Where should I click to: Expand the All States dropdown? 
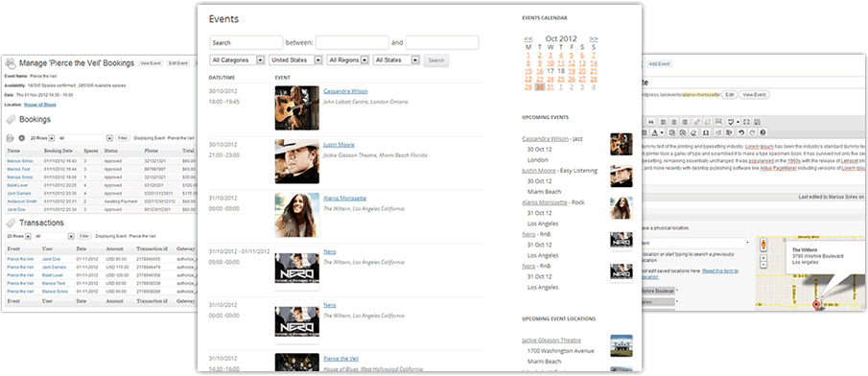pyautogui.click(x=397, y=59)
